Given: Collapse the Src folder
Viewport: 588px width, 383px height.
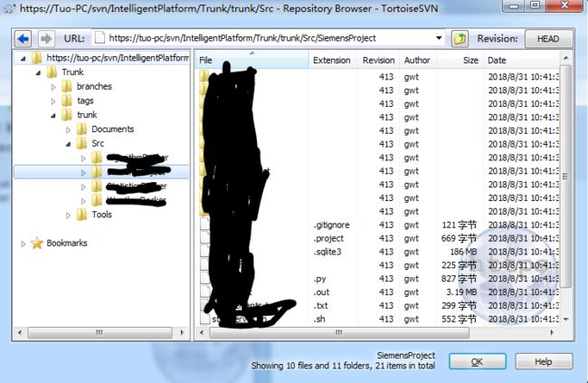Looking at the screenshot, I should pyautogui.click(x=68, y=144).
